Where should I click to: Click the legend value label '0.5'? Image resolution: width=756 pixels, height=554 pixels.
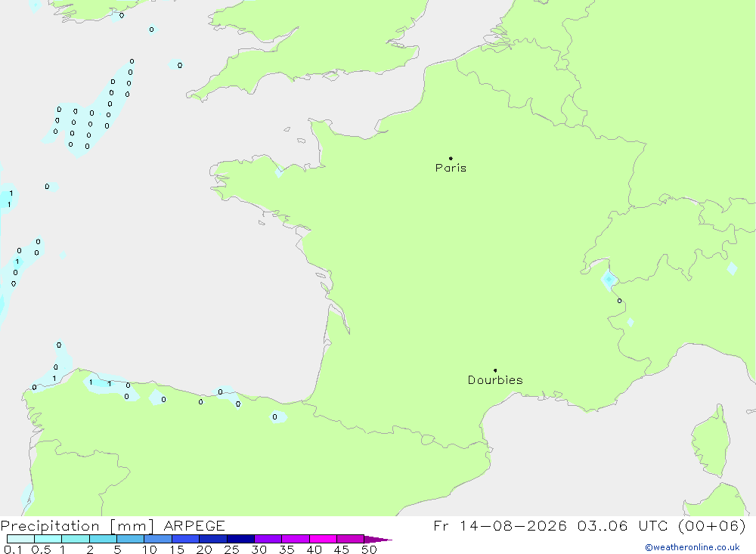tap(41, 549)
